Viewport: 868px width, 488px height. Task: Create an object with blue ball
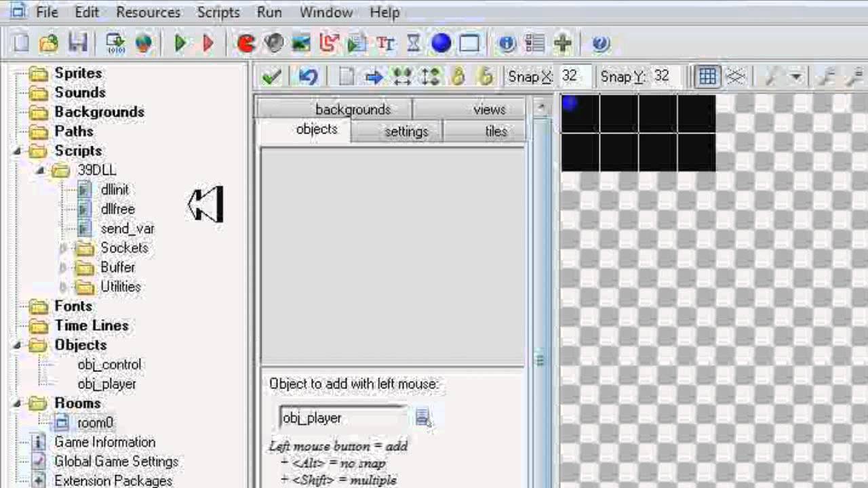441,43
